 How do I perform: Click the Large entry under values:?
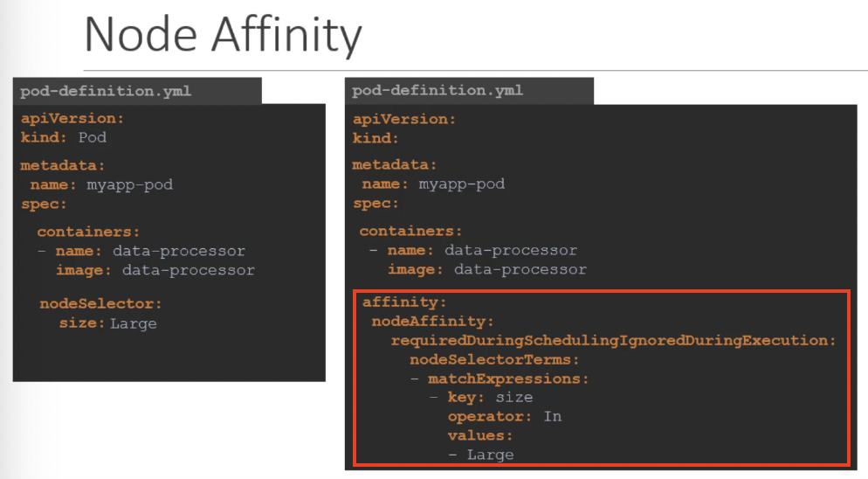[491, 455]
